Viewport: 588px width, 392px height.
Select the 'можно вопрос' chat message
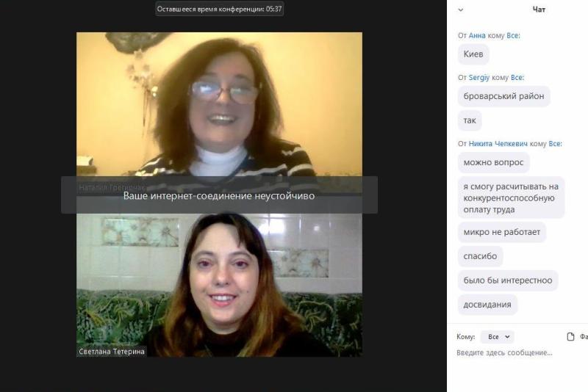click(x=493, y=162)
